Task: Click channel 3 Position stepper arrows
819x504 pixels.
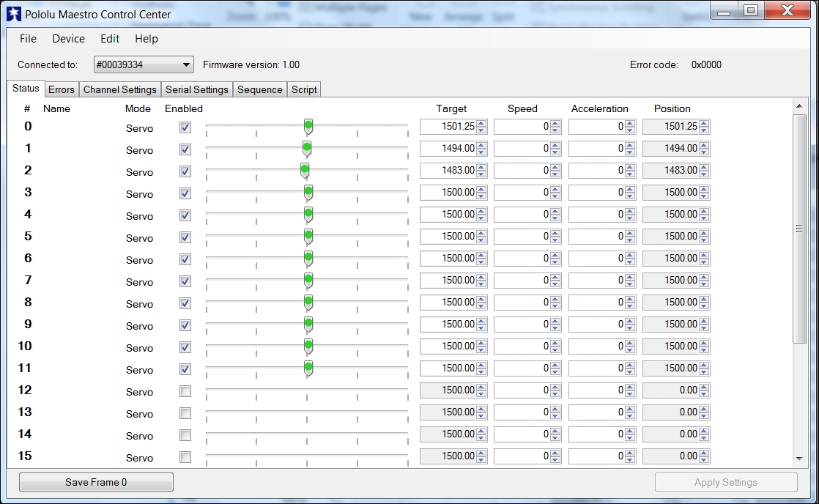Action: (x=704, y=192)
